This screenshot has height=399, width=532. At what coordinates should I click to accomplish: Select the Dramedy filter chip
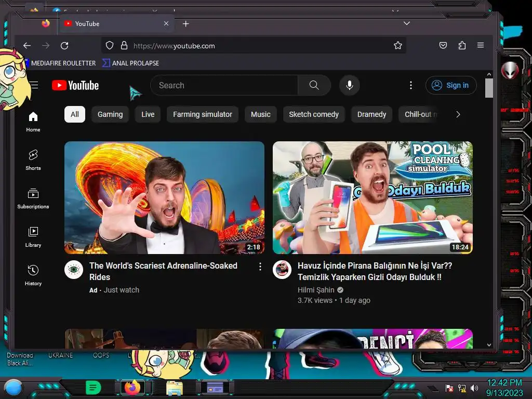pos(371,114)
